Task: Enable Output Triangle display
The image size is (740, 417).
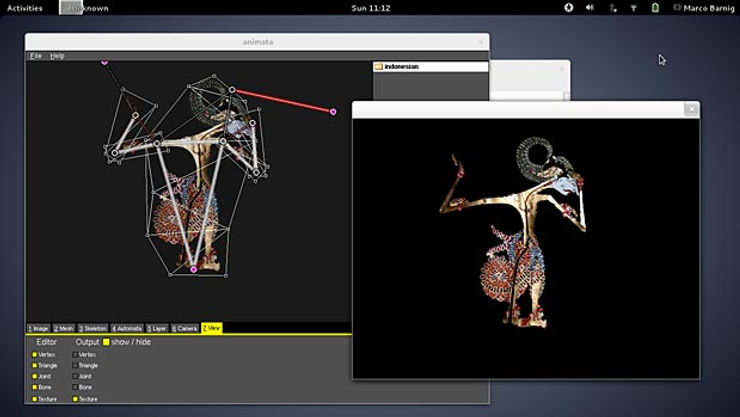Action: [75, 365]
